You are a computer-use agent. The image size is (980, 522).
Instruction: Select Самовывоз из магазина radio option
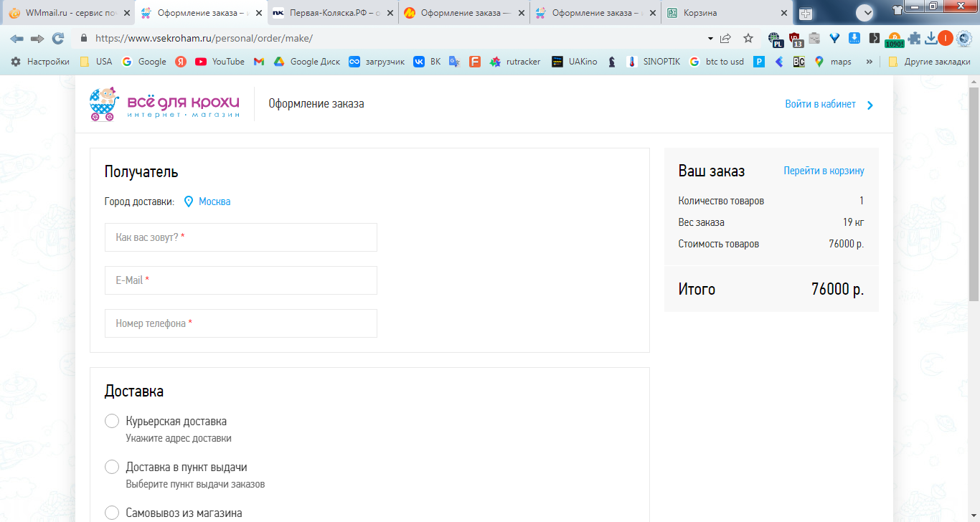(112, 513)
